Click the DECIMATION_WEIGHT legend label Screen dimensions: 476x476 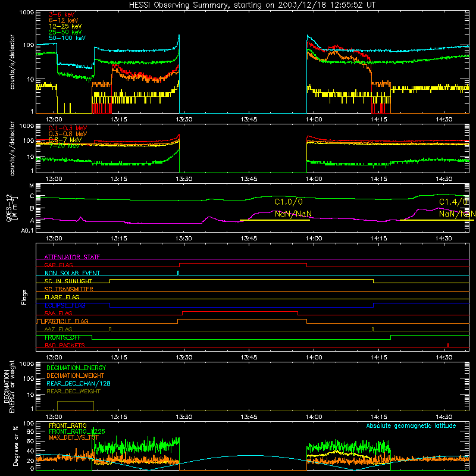click(76, 376)
